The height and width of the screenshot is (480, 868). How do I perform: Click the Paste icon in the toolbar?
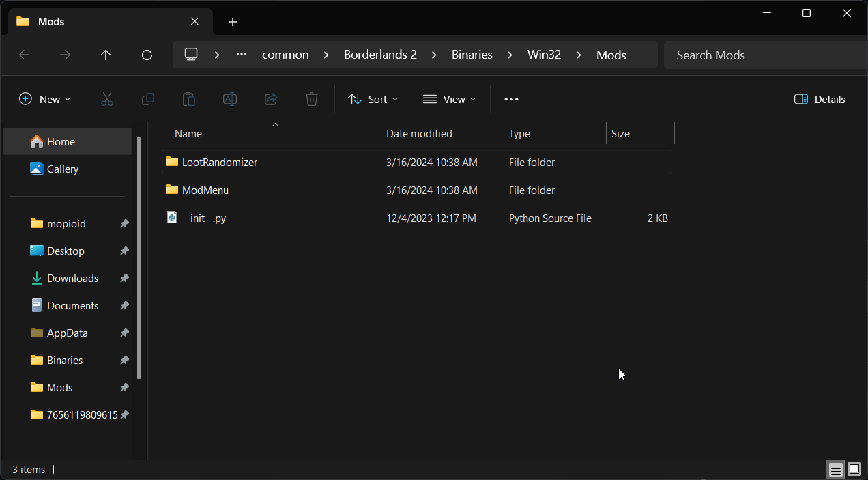(x=188, y=99)
